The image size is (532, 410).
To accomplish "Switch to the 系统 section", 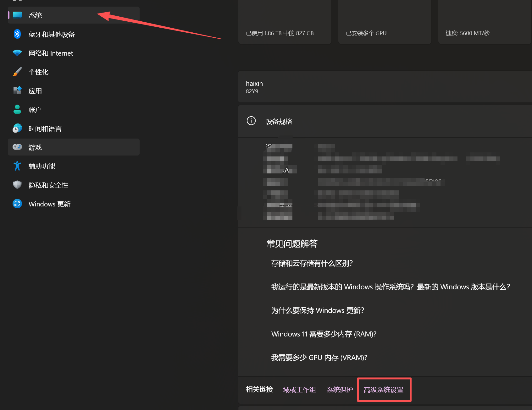I will (36, 15).
